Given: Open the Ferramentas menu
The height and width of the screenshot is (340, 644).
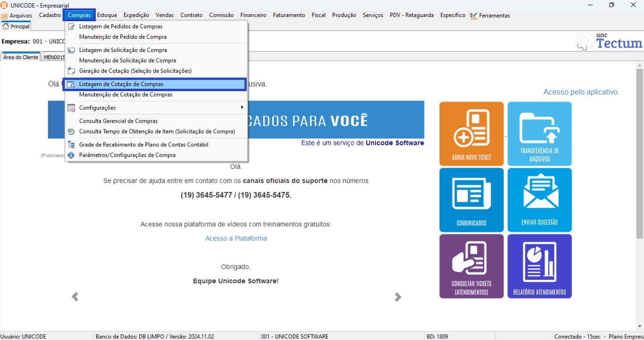Looking at the screenshot, I should pyautogui.click(x=493, y=16).
